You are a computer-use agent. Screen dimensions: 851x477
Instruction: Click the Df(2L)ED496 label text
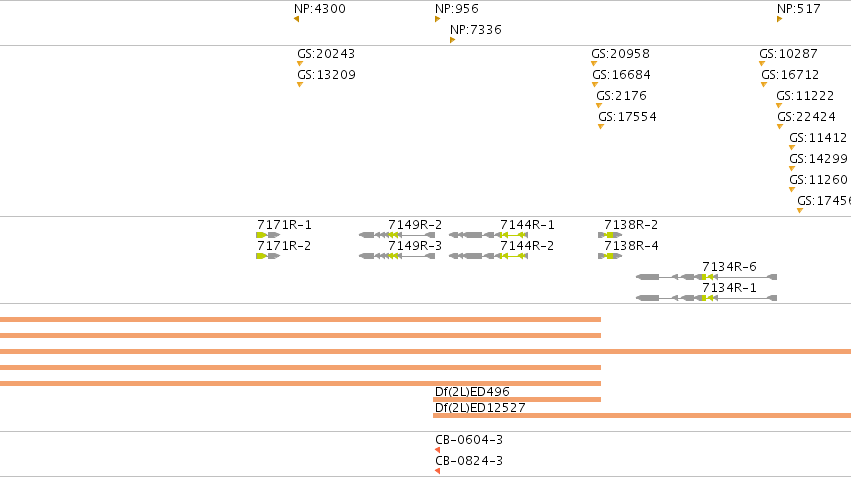pyautogui.click(x=472, y=392)
